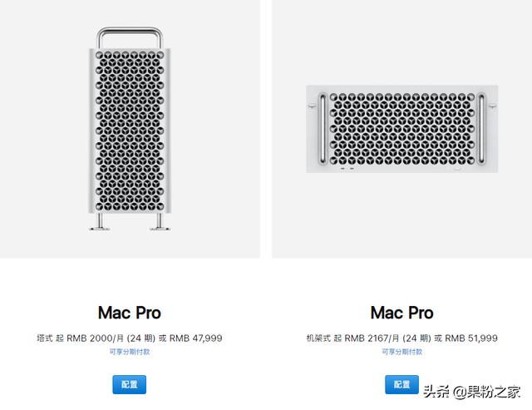Click the rack Mac Pro left handle
This screenshot has height=410, width=532.
click(x=323, y=129)
